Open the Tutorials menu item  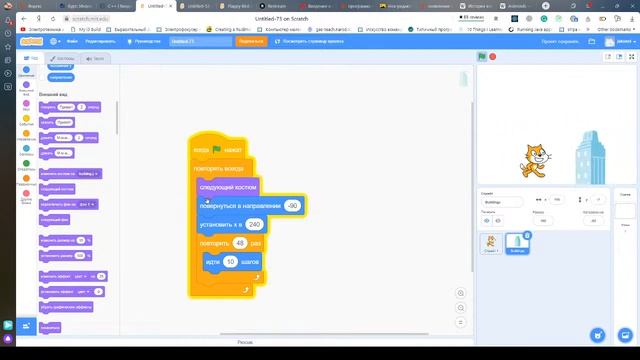pyautogui.click(x=144, y=41)
